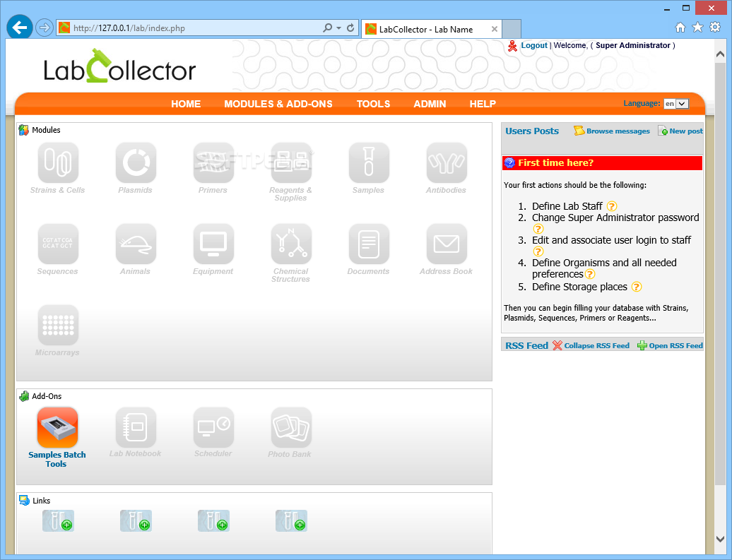Open the Primers module icon
732x560 pixels.
[213, 162]
